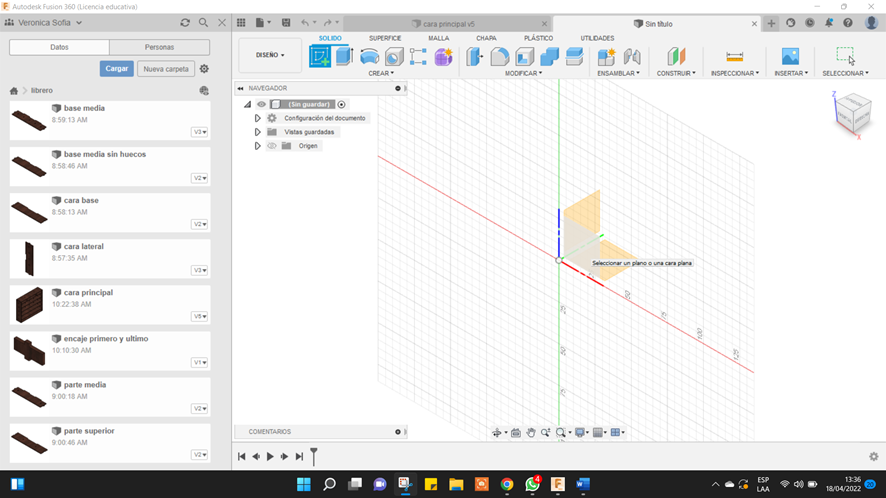Click the Cargar button
Viewport: 886px width, 498px height.
pyautogui.click(x=116, y=68)
